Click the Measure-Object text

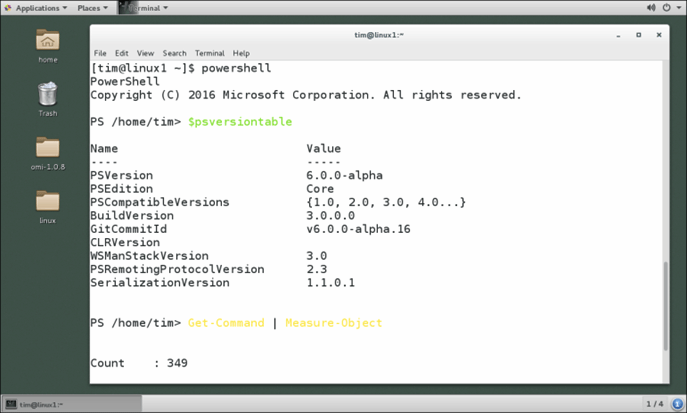point(333,323)
